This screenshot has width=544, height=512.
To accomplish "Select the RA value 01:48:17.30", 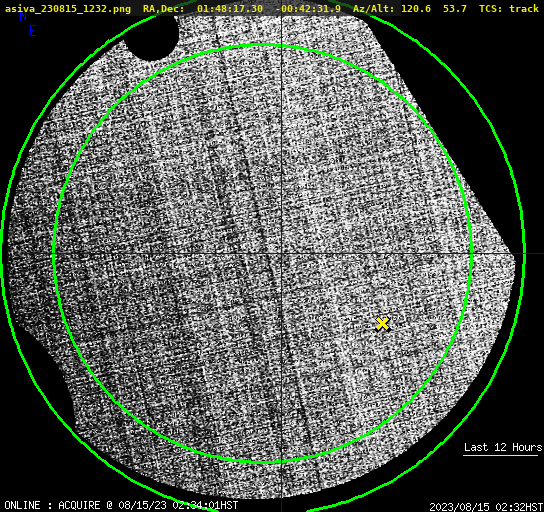I will pyautogui.click(x=230, y=8).
